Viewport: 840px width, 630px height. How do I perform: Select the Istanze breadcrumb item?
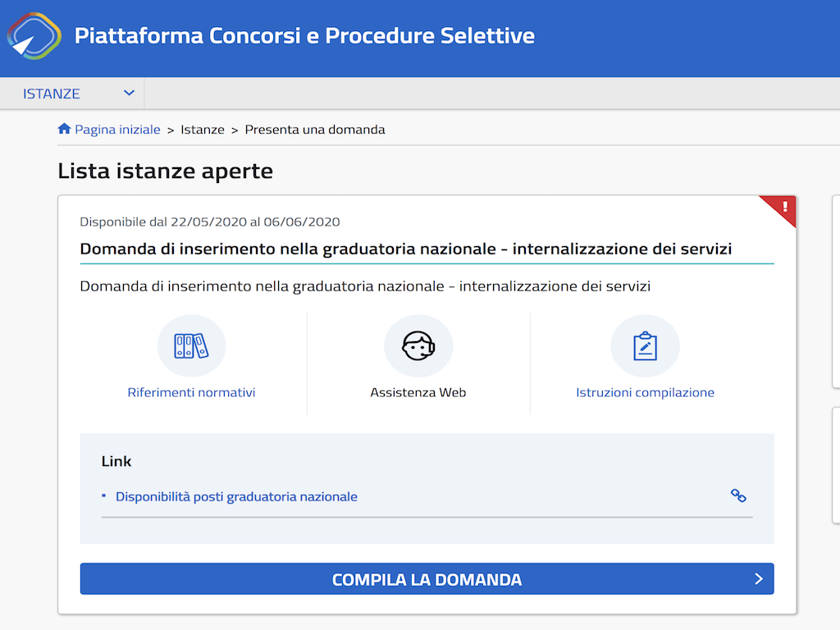[x=203, y=130]
